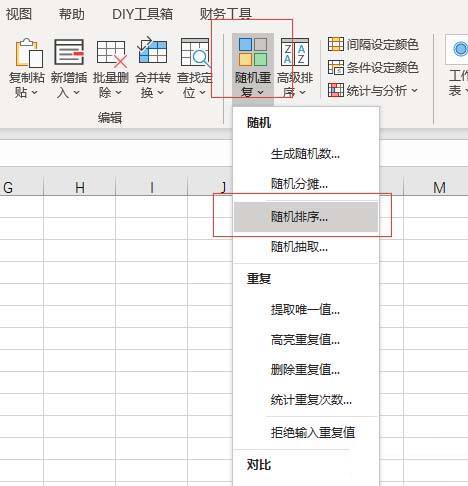Viewport: 468px width, 486px height.
Task: Click the 批量删除 table icon
Action: [x=112, y=53]
